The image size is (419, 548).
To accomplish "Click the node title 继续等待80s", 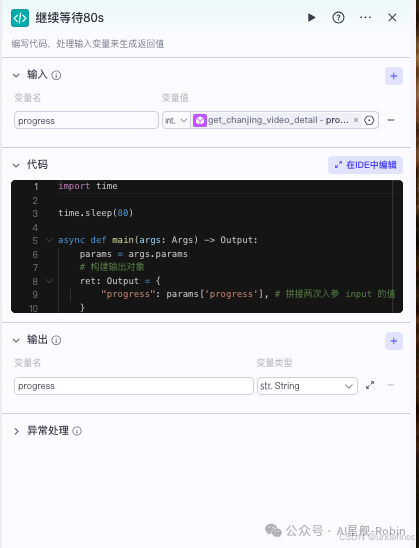I will pos(70,18).
